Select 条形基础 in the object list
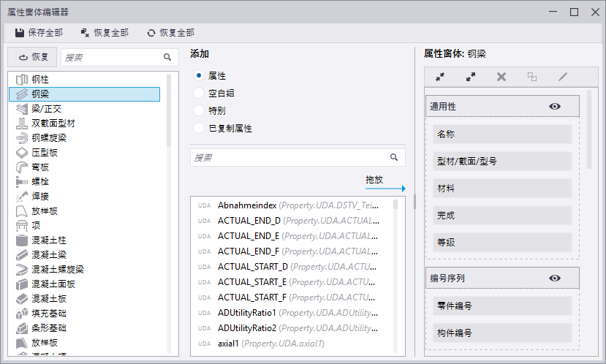Viewport: 606px width, 364px height. (84, 328)
